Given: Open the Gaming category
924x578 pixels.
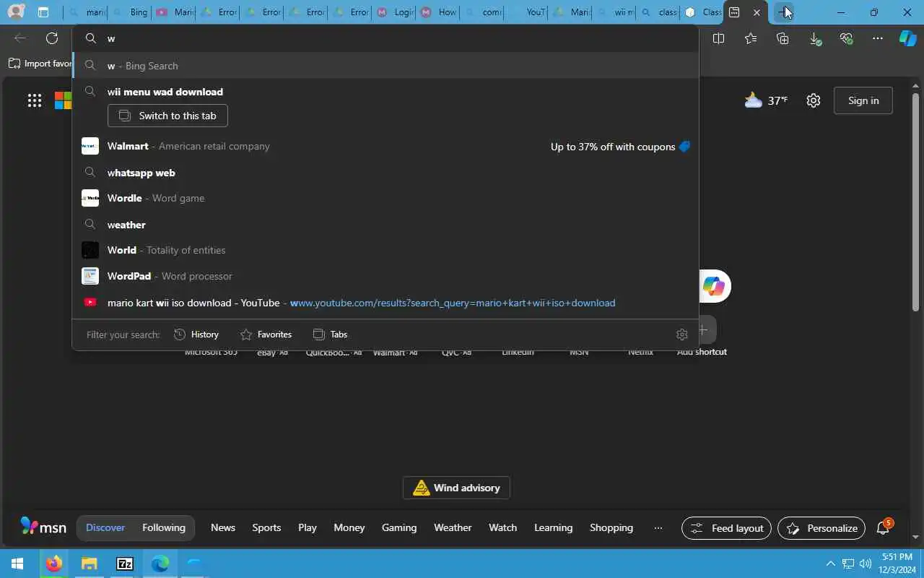Looking at the screenshot, I should point(399,527).
